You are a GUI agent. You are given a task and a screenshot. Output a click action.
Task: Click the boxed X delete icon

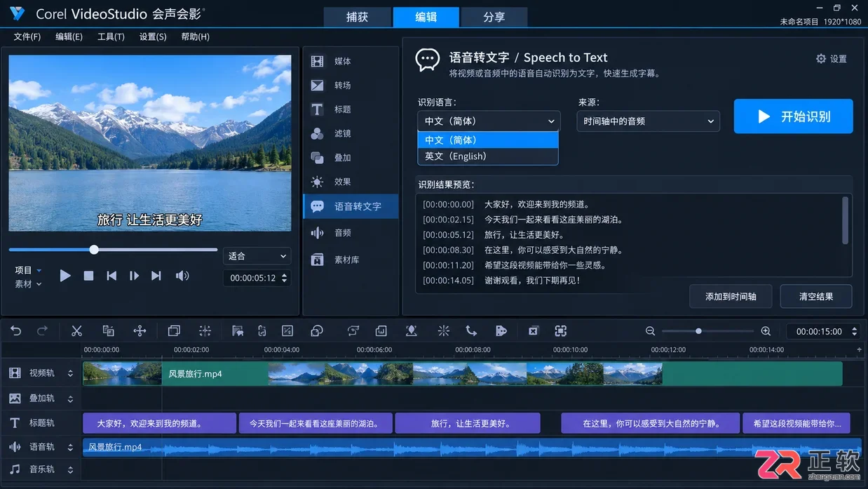(533, 331)
